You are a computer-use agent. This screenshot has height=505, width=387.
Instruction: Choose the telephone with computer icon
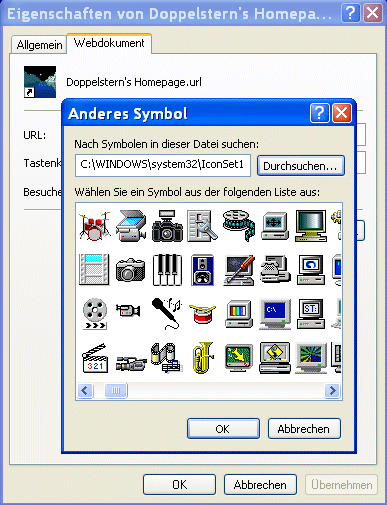(275, 270)
